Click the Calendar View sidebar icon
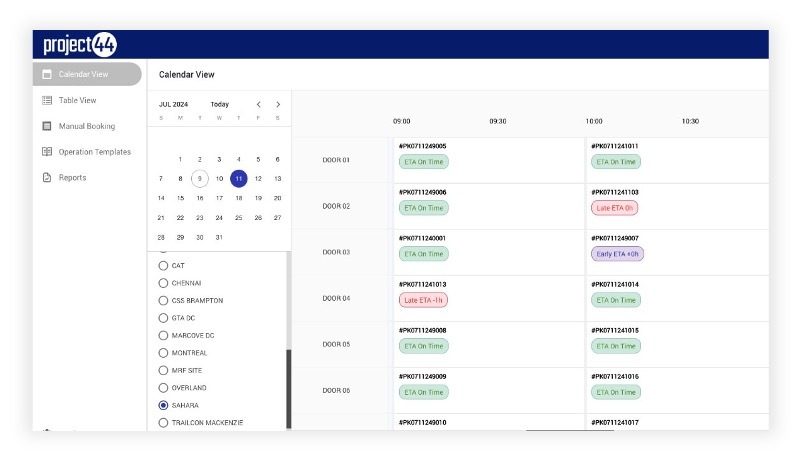The image size is (801, 460). click(47, 74)
